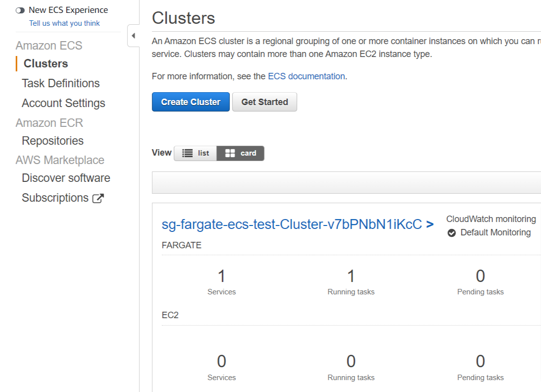Switch to card view
541x392 pixels.
point(240,153)
